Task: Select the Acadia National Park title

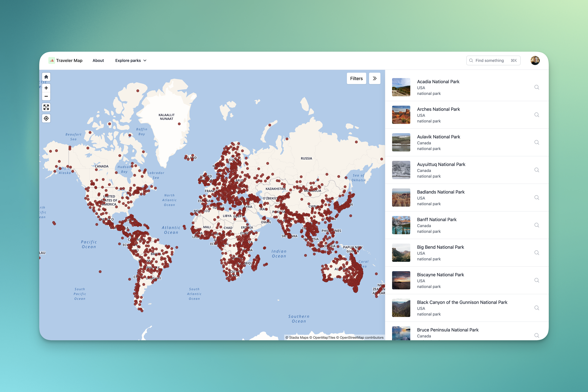Action: [x=438, y=82]
